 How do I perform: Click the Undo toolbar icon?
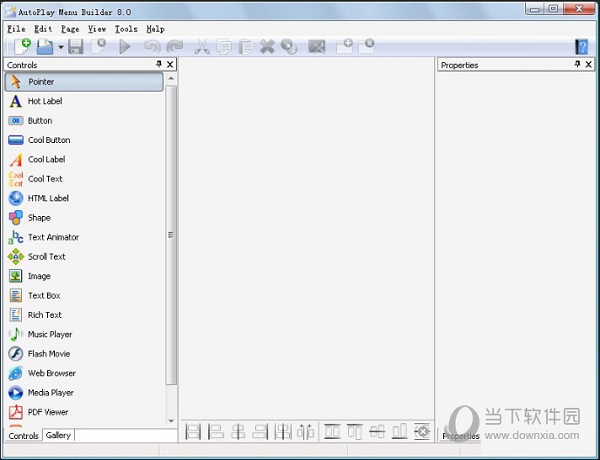[152, 47]
